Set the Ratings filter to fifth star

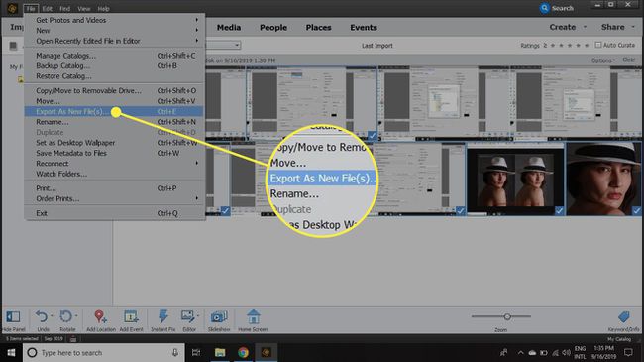[x=587, y=46]
